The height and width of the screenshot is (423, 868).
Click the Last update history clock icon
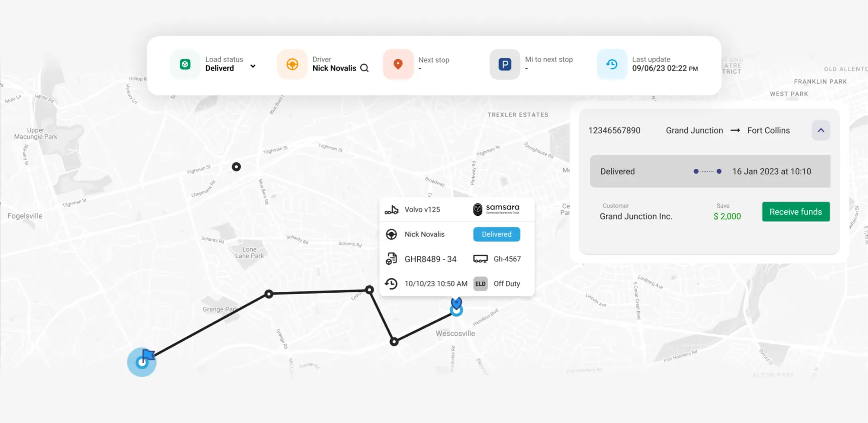coord(612,64)
